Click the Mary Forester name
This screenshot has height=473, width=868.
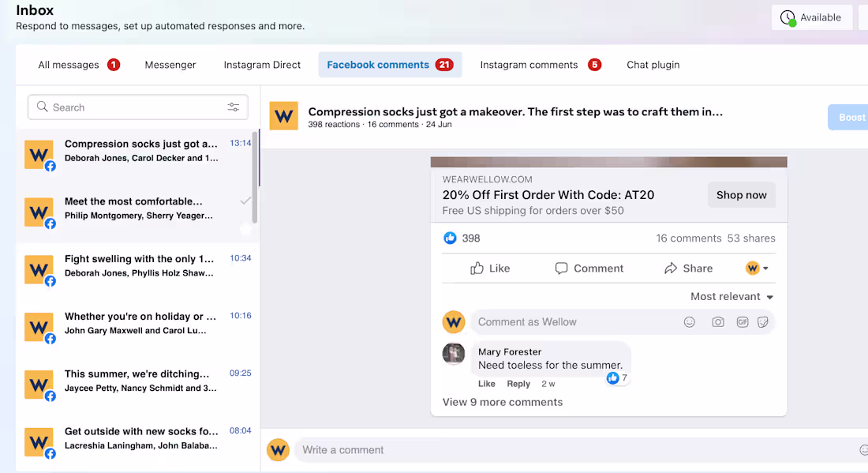510,351
